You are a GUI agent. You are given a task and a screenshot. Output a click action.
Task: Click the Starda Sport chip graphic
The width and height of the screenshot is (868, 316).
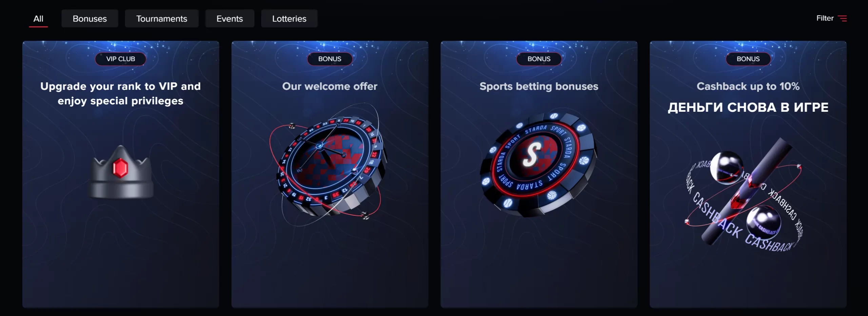tap(538, 165)
